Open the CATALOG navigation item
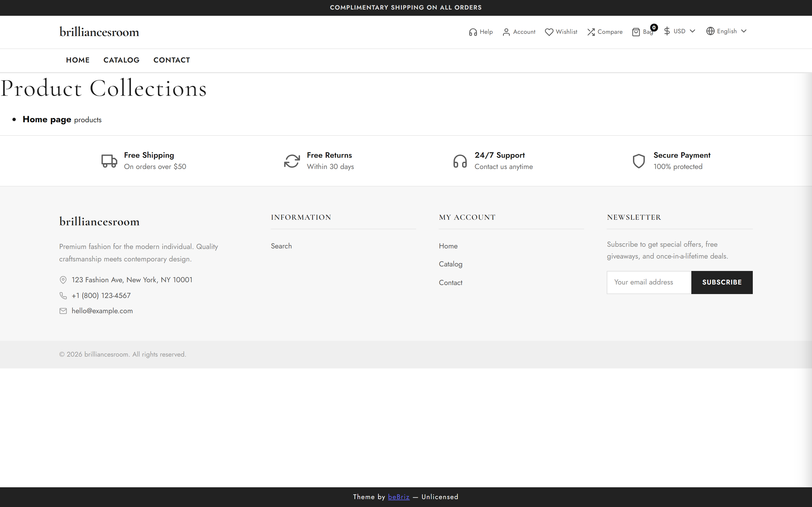 point(121,60)
